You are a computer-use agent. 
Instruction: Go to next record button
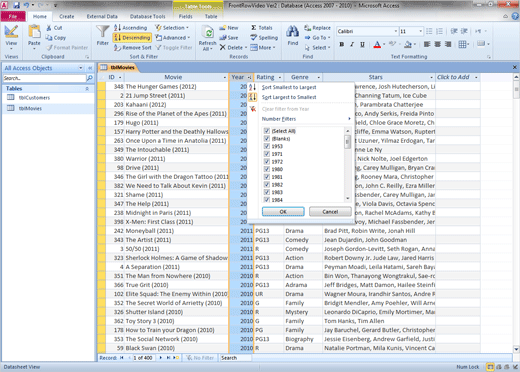pyautogui.click(x=161, y=358)
